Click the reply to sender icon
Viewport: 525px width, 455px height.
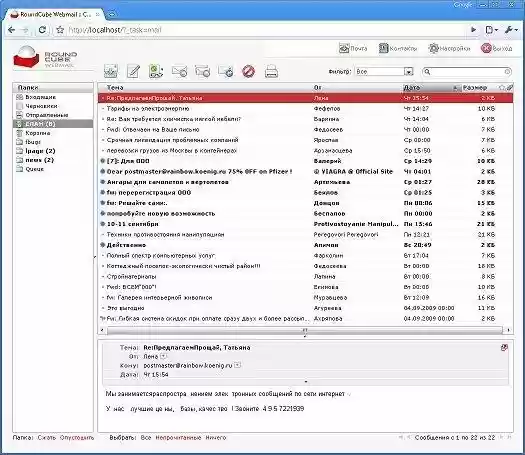coord(179,71)
